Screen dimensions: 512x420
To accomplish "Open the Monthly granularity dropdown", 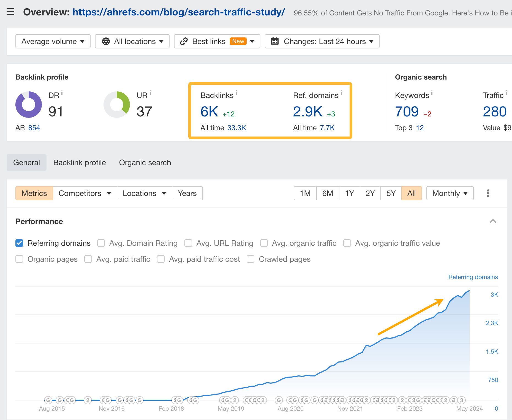I will point(450,193).
